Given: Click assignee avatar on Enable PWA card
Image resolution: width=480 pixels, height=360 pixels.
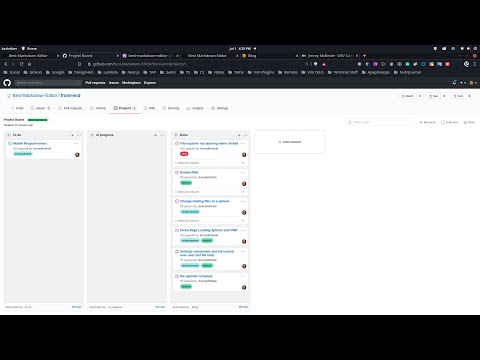Looking at the screenshot, I should tap(244, 184).
